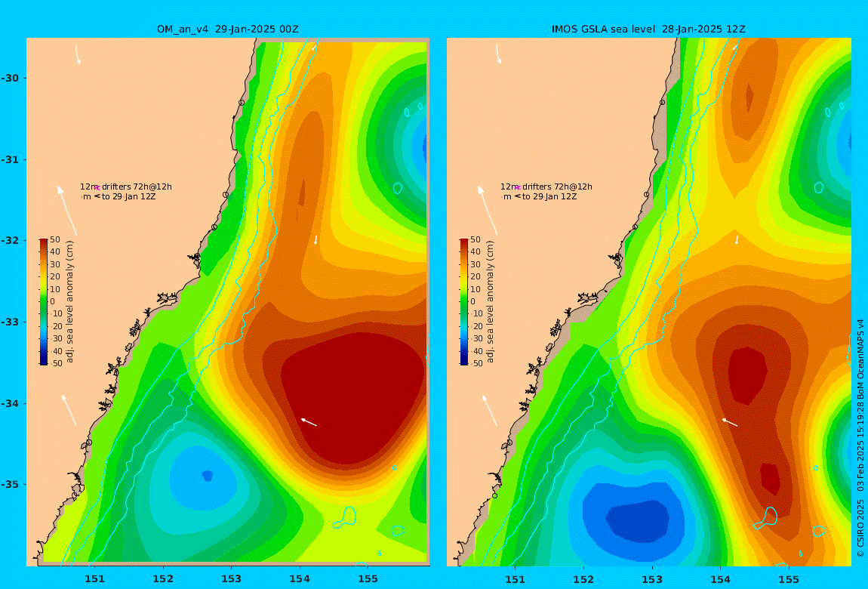Click longitude "155" under the IMOS GSLA map

point(788,579)
